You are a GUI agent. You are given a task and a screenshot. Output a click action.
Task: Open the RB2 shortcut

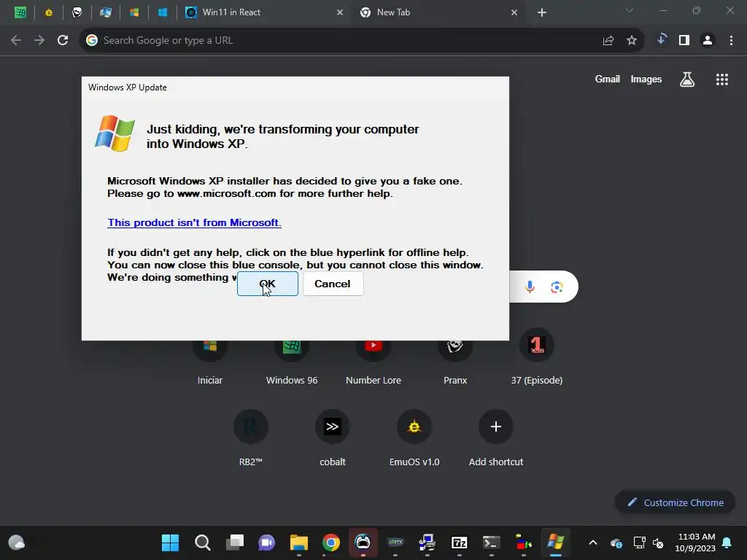251,437
